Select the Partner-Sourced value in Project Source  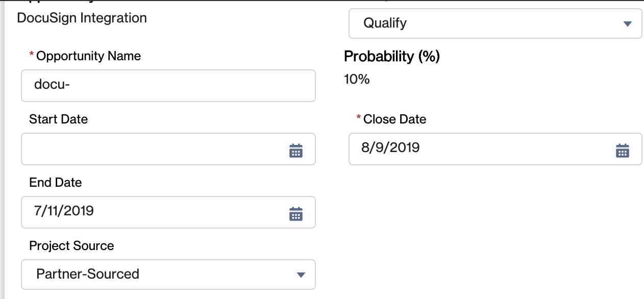click(87, 274)
